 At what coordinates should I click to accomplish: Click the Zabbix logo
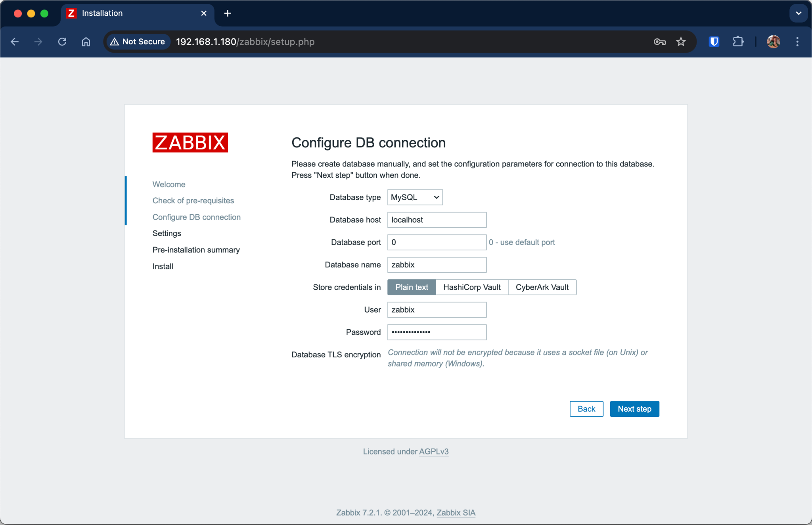click(x=190, y=142)
